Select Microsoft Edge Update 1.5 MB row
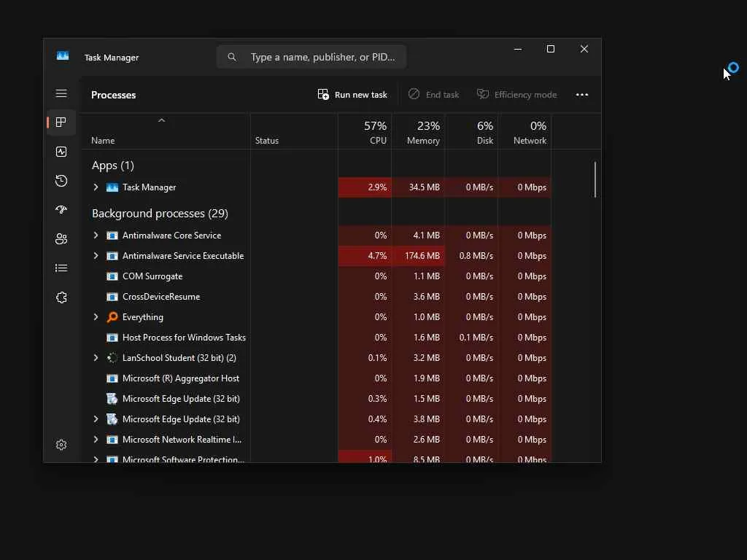Screen dimensions: 747x560 click(317, 399)
